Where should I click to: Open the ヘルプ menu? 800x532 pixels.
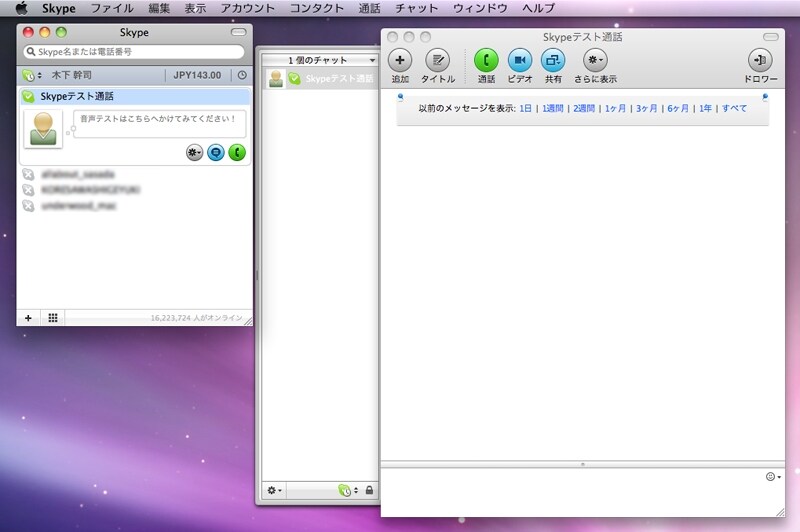coord(538,8)
